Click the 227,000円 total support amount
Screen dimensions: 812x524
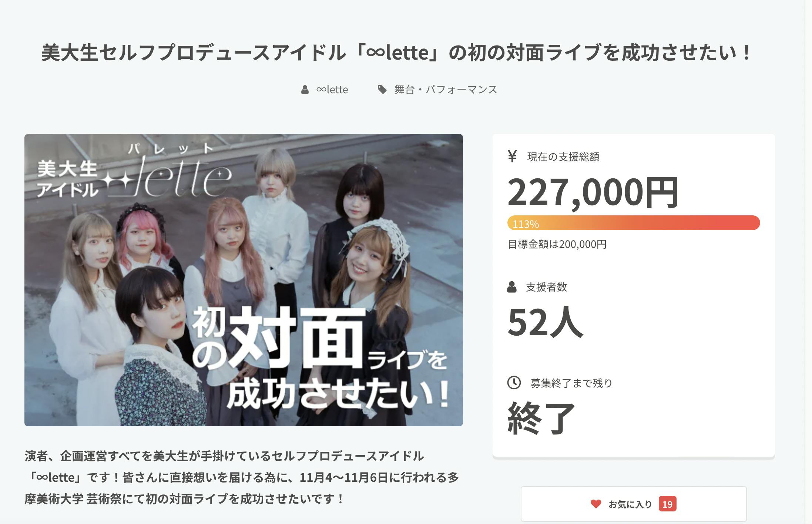[x=593, y=192]
